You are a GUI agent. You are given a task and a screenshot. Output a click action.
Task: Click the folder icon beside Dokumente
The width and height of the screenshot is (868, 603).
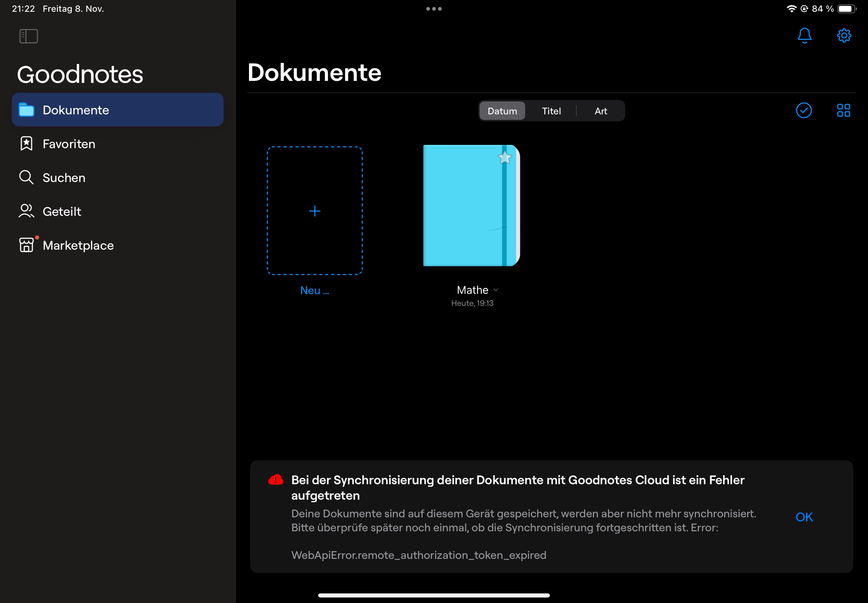(26, 110)
